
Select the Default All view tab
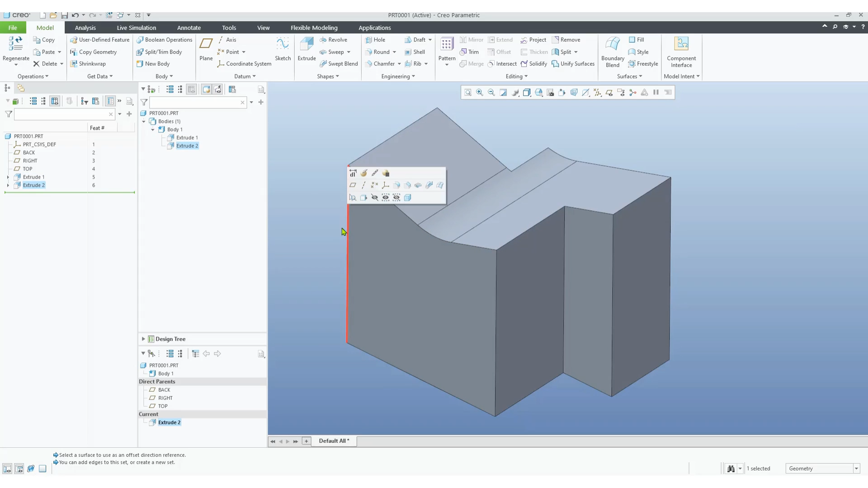(334, 441)
